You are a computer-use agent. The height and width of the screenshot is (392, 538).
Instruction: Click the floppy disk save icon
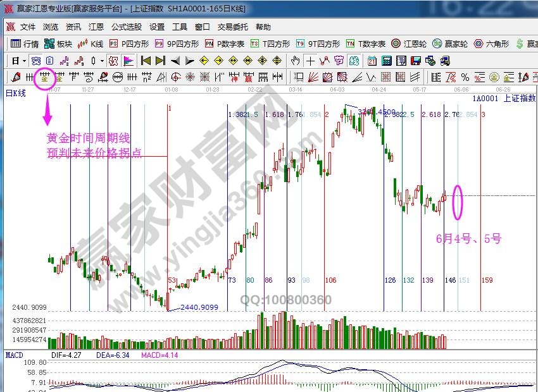(x=416, y=61)
